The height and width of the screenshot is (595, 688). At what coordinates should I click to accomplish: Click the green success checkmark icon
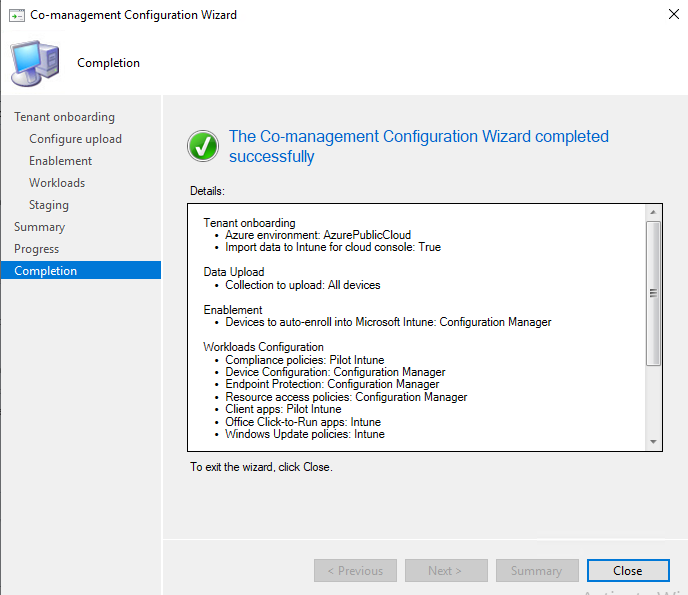point(203,146)
